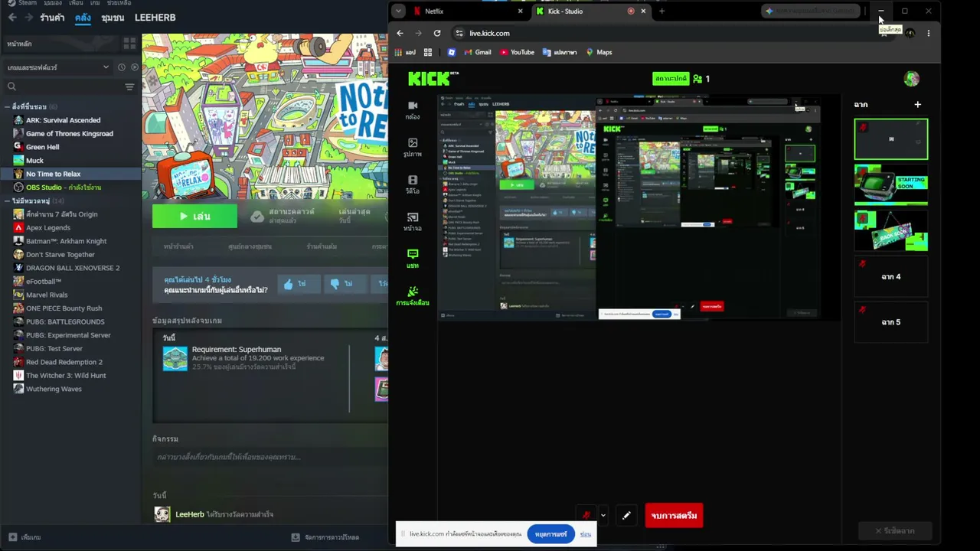Click the blue stop sharing button
This screenshot has height=551, width=980.
point(550,533)
